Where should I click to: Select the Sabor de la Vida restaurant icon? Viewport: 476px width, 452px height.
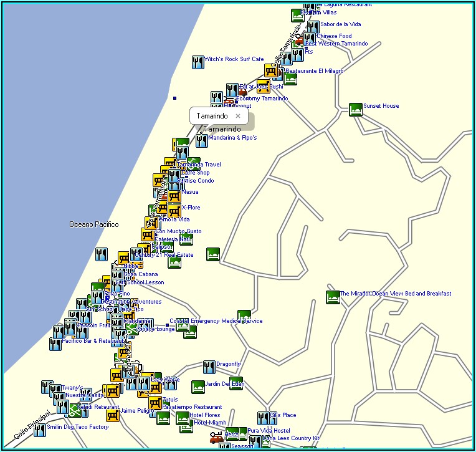313,27
